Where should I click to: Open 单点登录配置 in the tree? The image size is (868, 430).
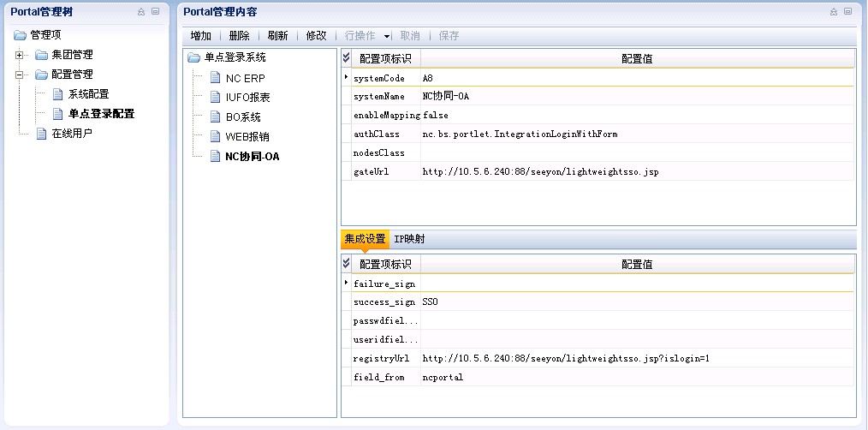tap(101, 114)
